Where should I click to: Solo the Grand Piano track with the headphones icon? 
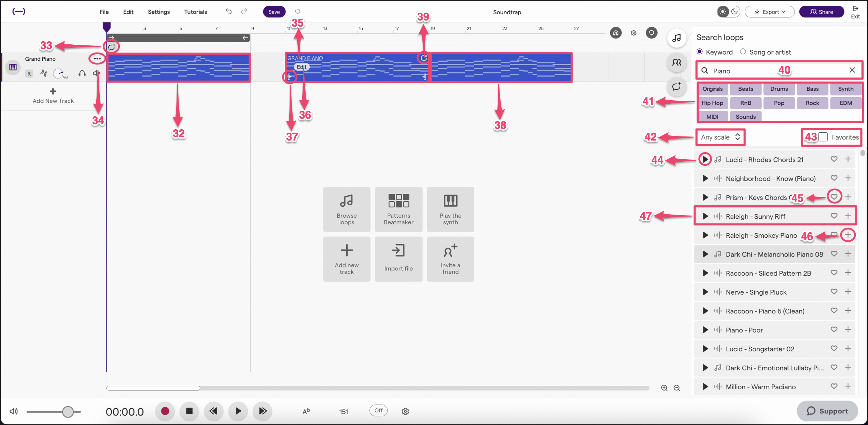[82, 73]
